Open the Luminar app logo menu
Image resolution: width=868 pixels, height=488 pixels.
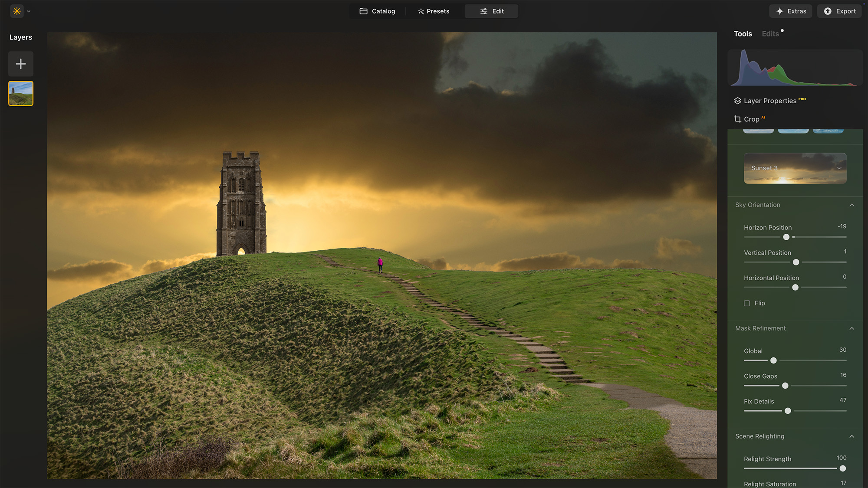[x=17, y=11]
